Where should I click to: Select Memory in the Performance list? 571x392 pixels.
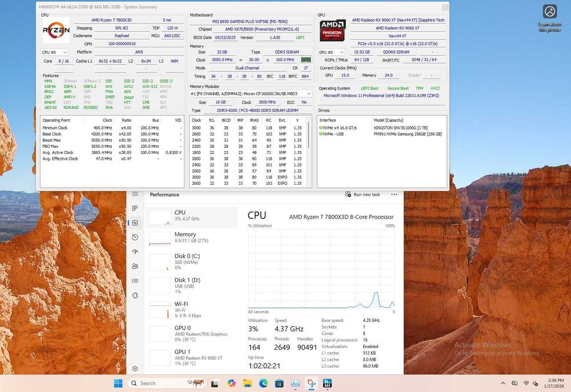click(191, 237)
